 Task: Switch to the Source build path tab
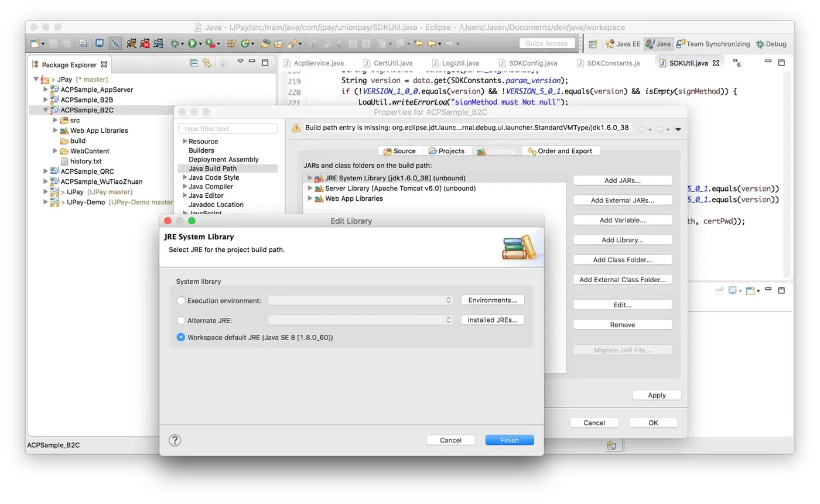[400, 151]
